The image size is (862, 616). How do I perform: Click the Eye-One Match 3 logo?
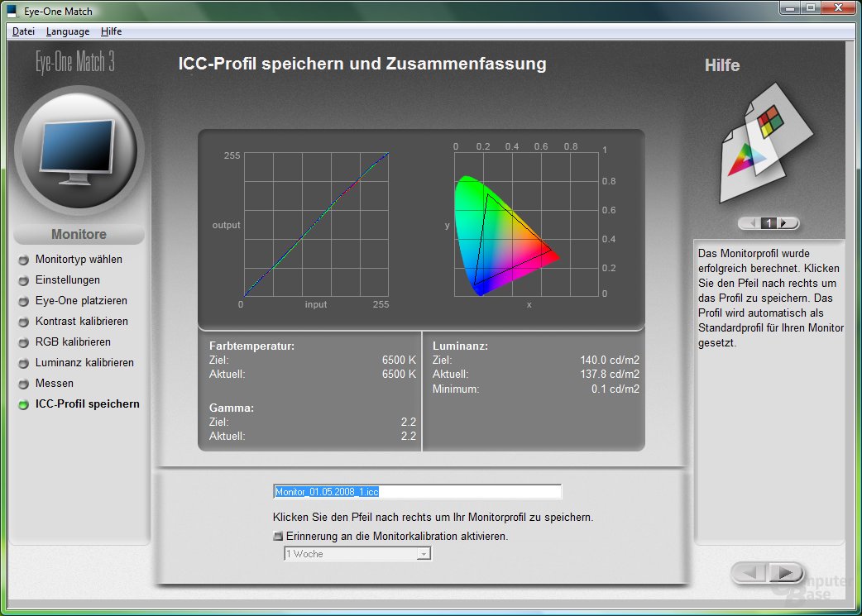(75, 62)
